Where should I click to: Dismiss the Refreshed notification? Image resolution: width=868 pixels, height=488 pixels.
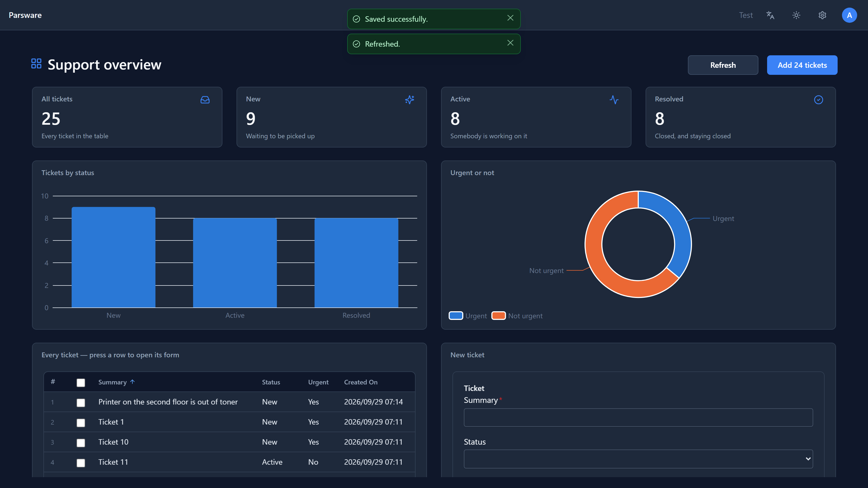[510, 43]
